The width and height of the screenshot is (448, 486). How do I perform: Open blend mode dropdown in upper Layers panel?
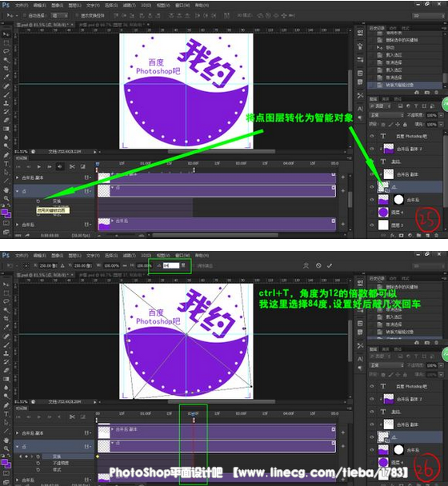[386, 115]
